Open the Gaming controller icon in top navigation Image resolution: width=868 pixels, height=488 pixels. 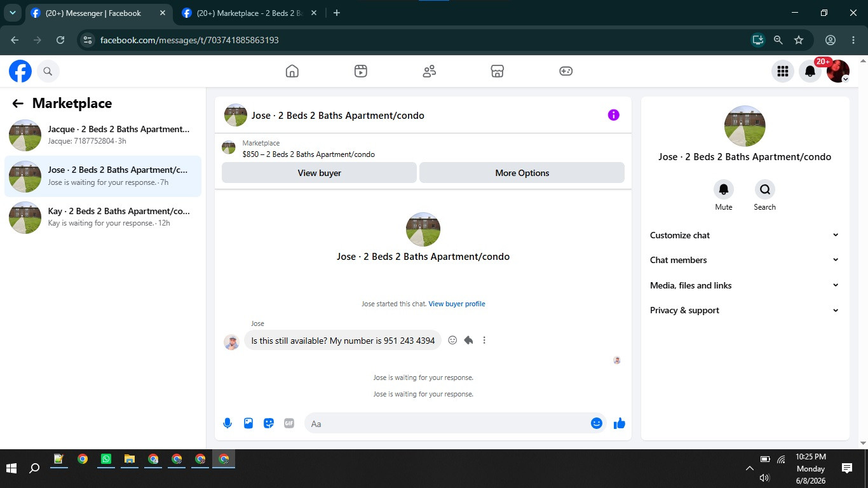tap(566, 71)
